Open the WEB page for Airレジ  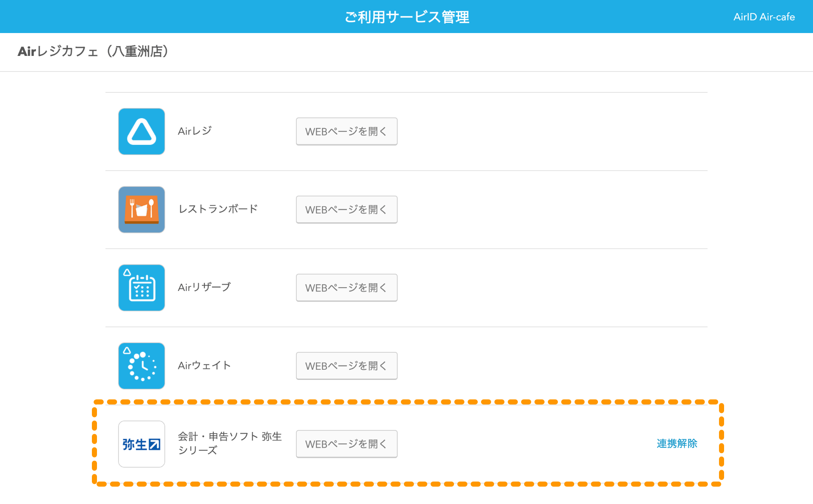tap(346, 131)
